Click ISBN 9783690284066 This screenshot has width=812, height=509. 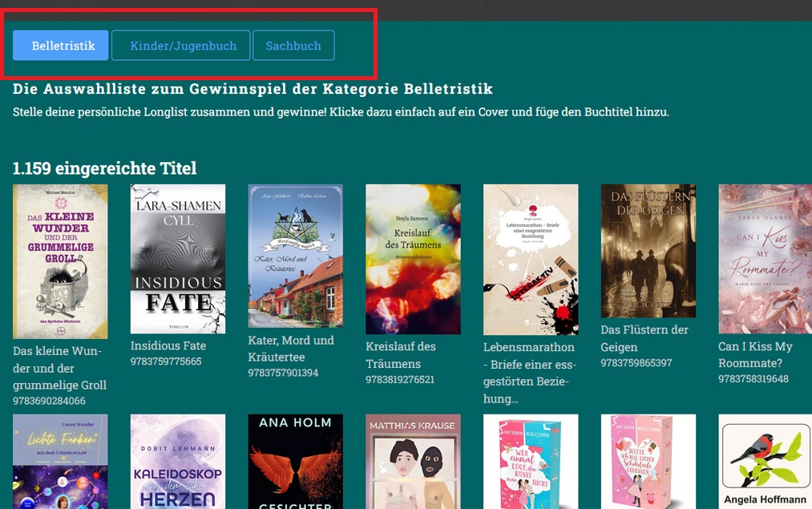(x=49, y=401)
